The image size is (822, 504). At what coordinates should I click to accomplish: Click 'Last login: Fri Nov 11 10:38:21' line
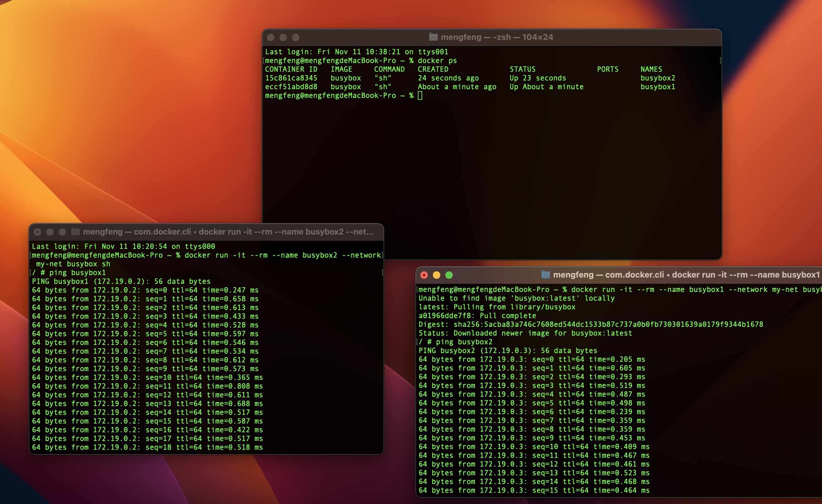point(357,52)
